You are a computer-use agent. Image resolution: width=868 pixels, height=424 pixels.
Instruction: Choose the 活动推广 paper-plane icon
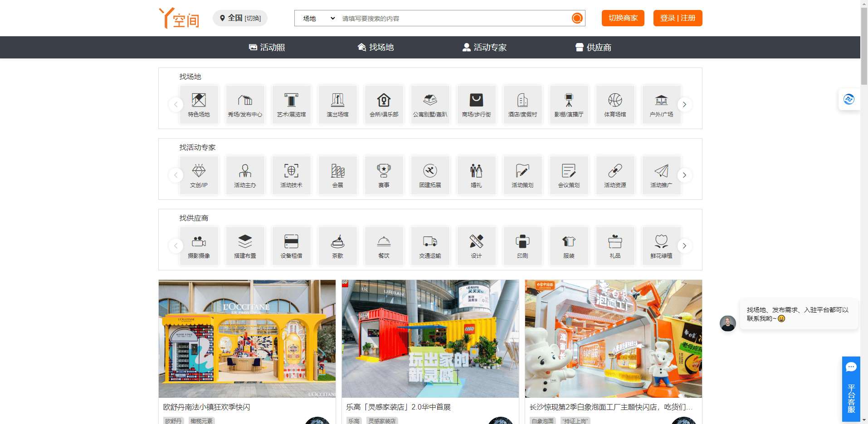coord(661,175)
